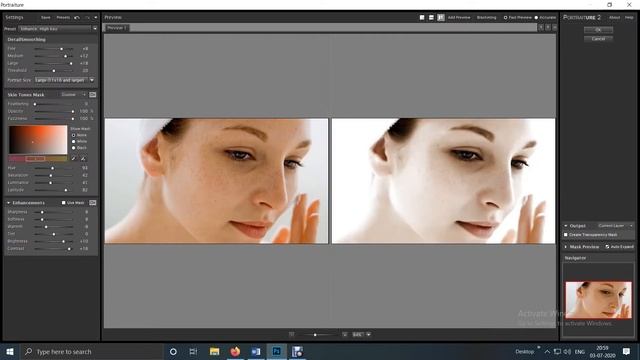Open the Windows Start menu

10,351
